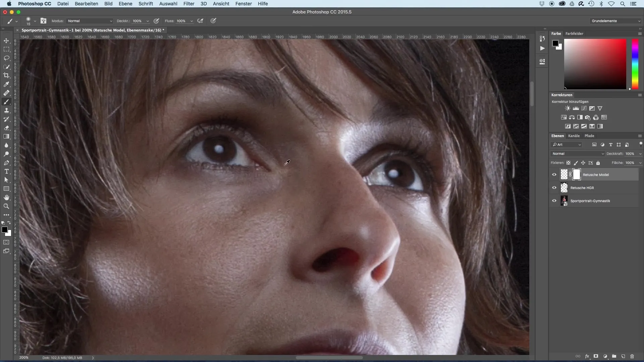
Task: Select the Path Selection tool
Action: pos(6,180)
